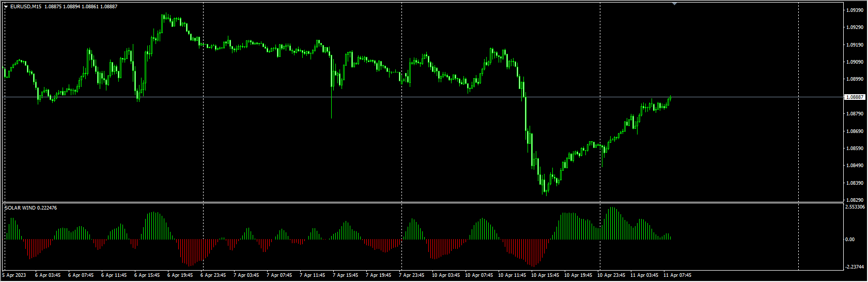Click the dropdown arrow before EURUSD,M15
The width and height of the screenshot is (868, 282).
point(6,7)
